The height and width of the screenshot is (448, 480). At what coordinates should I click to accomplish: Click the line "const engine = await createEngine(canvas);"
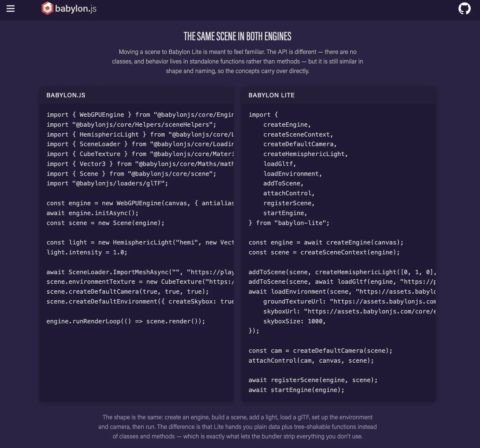326,242
